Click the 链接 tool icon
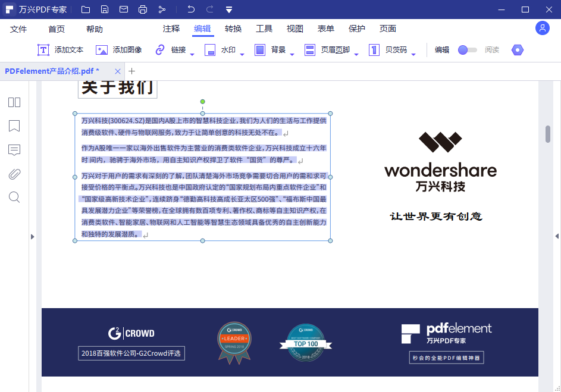The height and width of the screenshot is (392, 561). click(x=160, y=50)
